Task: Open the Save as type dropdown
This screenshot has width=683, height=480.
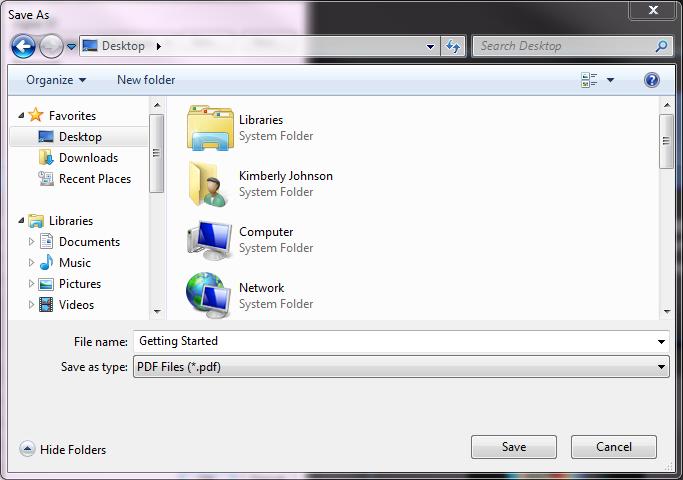Action: click(x=400, y=367)
